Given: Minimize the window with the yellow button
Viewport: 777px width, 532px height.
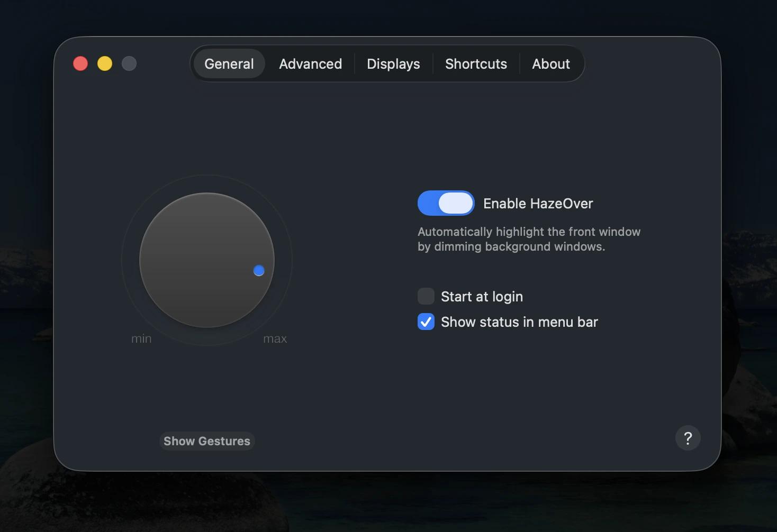Looking at the screenshot, I should 105,63.
